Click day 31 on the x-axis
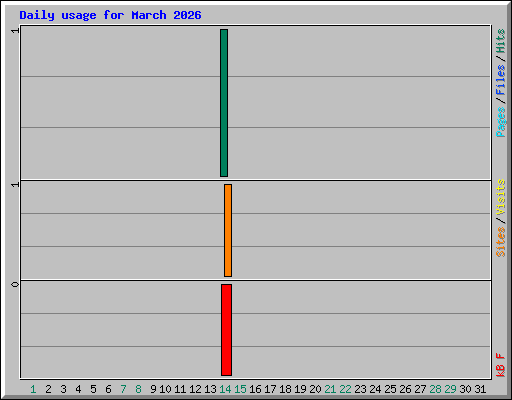Viewport: 512px width, 400px height. point(480,389)
